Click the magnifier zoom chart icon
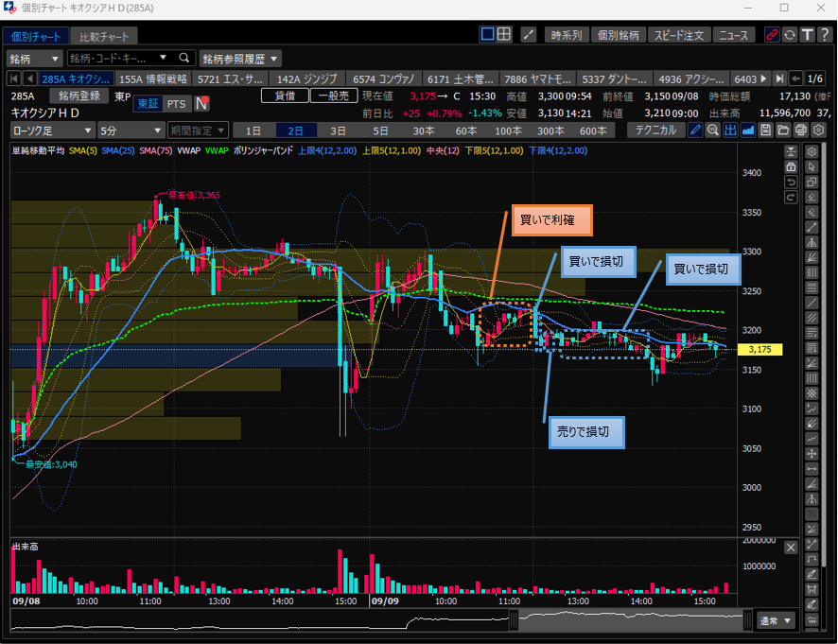Image resolution: width=838 pixels, height=644 pixels. [x=712, y=130]
